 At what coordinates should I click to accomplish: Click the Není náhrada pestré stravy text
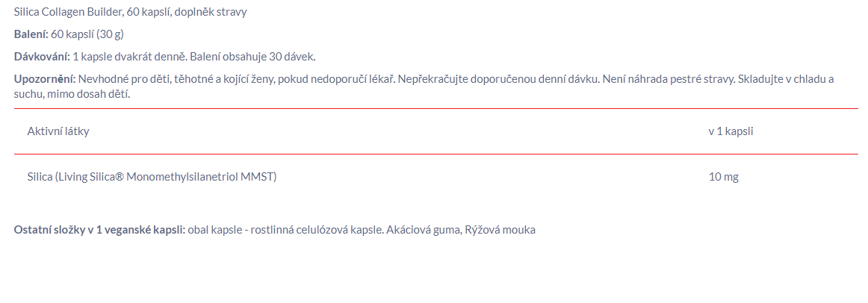[668, 78]
